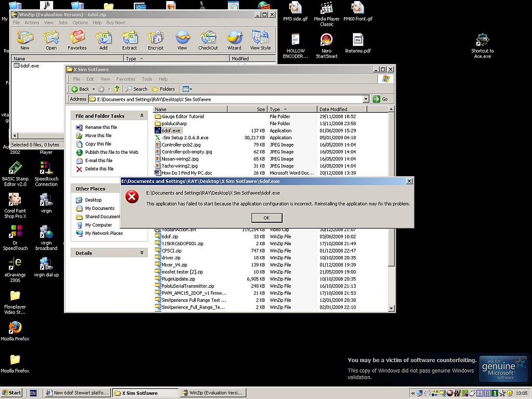Open the Explorer File menu
The image size is (532, 399).
tap(77, 79)
